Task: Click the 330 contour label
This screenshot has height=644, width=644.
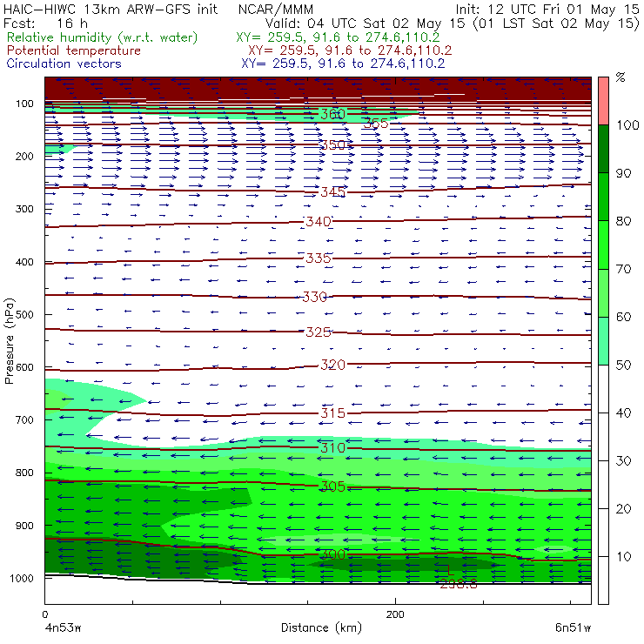Action: pos(315,297)
